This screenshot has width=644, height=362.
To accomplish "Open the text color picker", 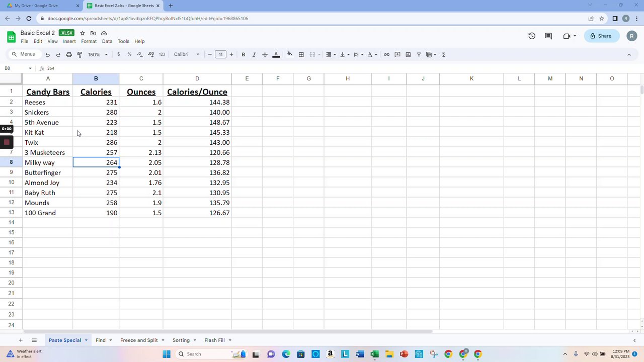I will [276, 54].
